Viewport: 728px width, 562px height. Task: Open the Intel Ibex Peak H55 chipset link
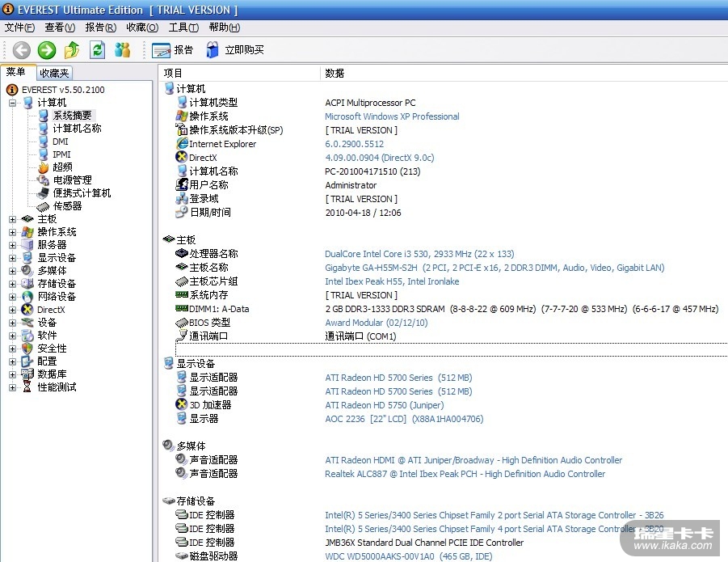pos(392,281)
